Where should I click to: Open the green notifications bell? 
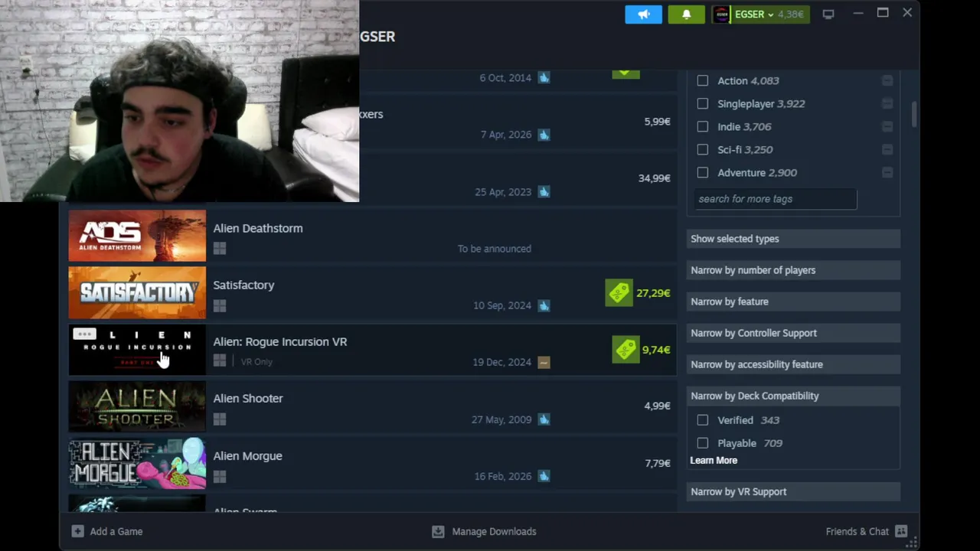pyautogui.click(x=686, y=15)
